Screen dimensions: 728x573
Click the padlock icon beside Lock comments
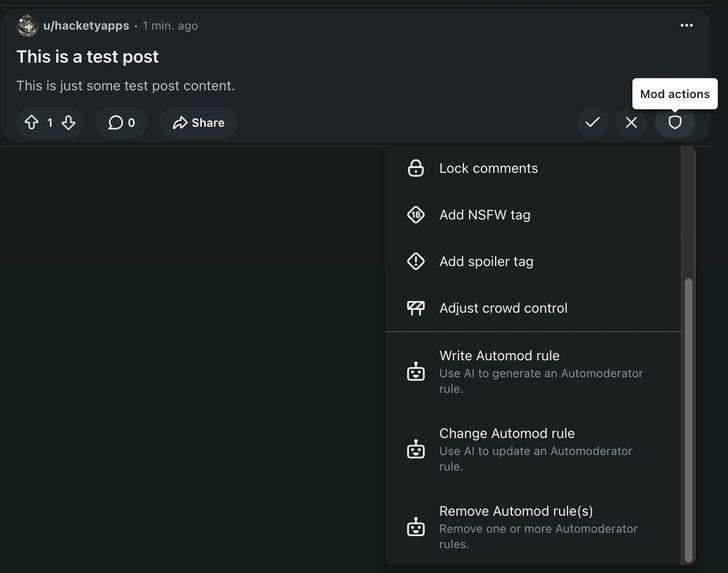click(416, 168)
